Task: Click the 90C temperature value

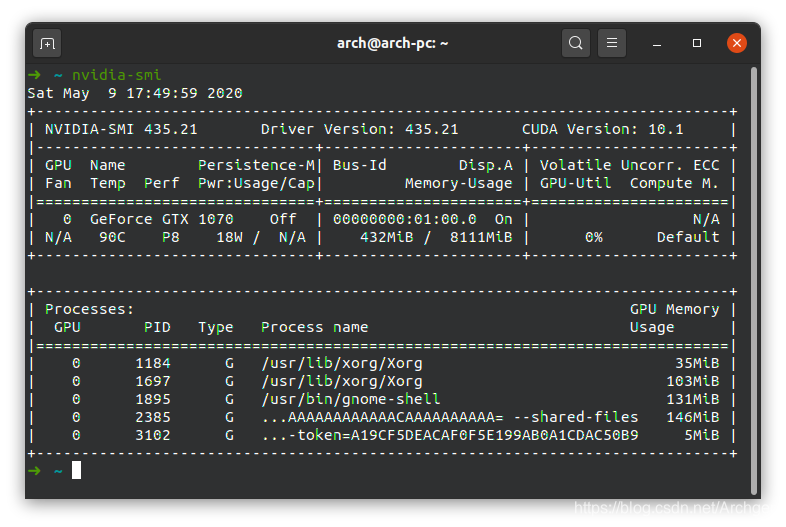Action: click(112, 238)
